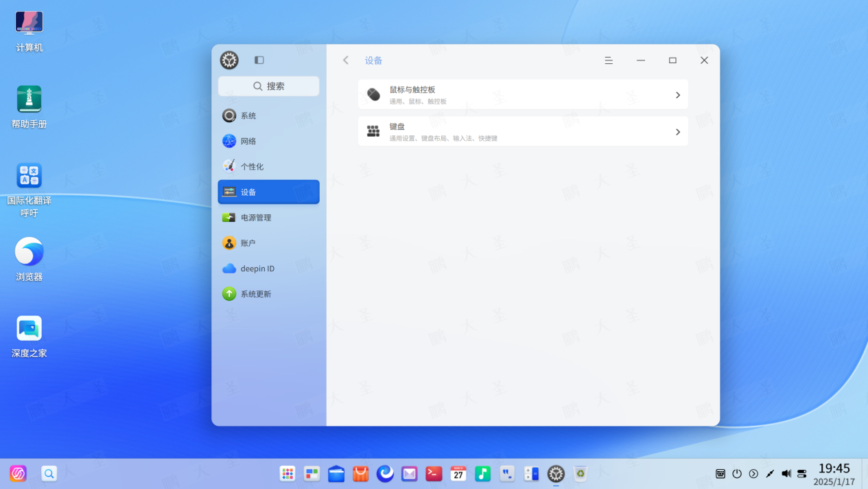Launch the app store from the dock
This screenshot has height=489, width=868.
click(x=361, y=473)
